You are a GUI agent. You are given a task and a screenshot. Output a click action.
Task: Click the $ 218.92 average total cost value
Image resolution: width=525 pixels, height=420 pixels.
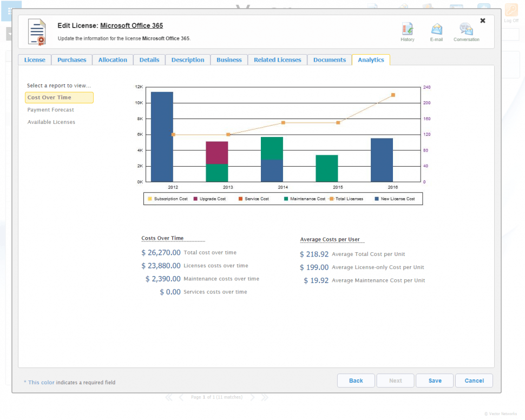pos(314,254)
